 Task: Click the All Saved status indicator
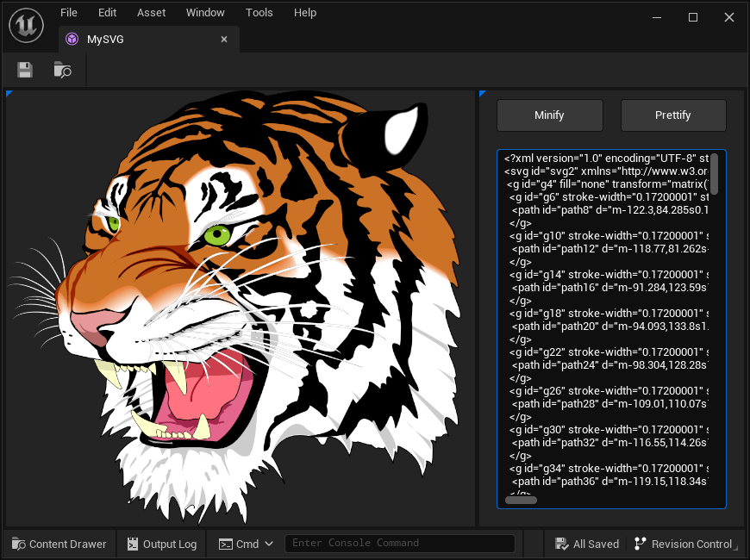[587, 544]
